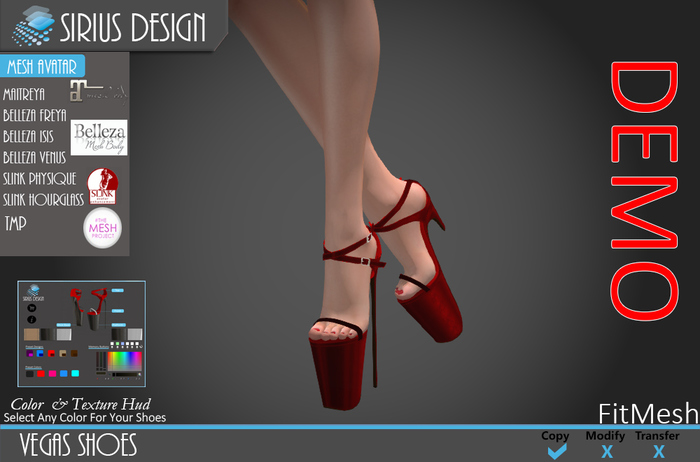Pick the black Preset Colors swatch

pos(30,374)
